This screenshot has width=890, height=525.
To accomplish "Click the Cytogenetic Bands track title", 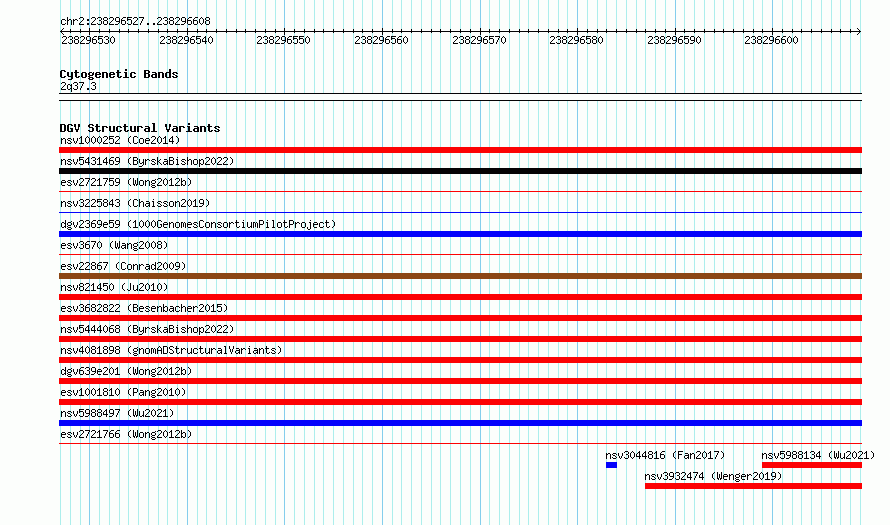I will [x=119, y=74].
